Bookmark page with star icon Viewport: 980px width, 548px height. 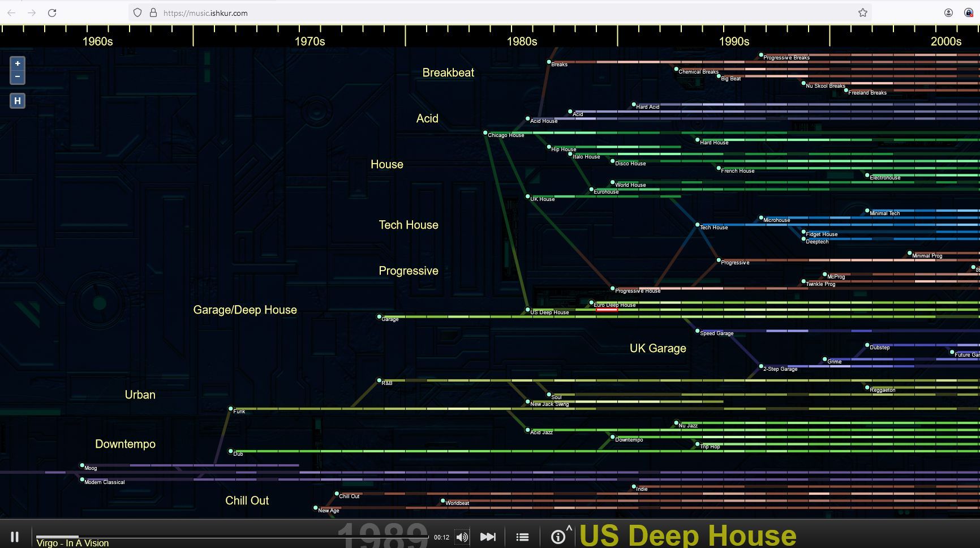pos(862,12)
